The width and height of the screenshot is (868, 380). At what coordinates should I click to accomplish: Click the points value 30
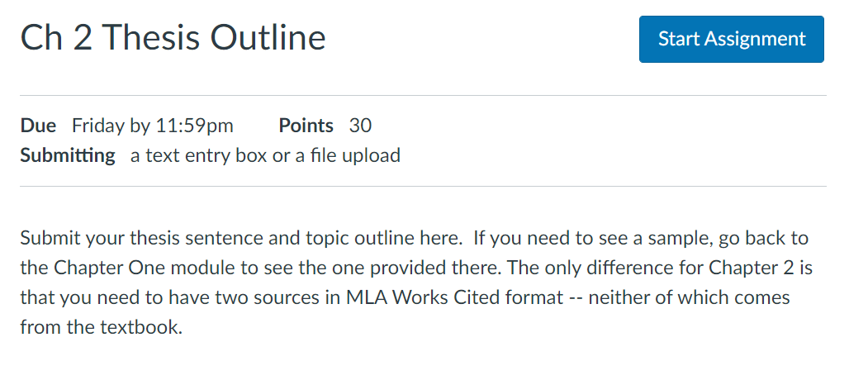click(360, 126)
